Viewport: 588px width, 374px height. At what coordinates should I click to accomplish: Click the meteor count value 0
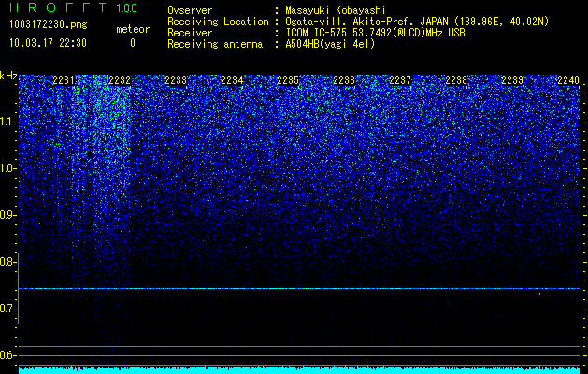click(x=133, y=43)
